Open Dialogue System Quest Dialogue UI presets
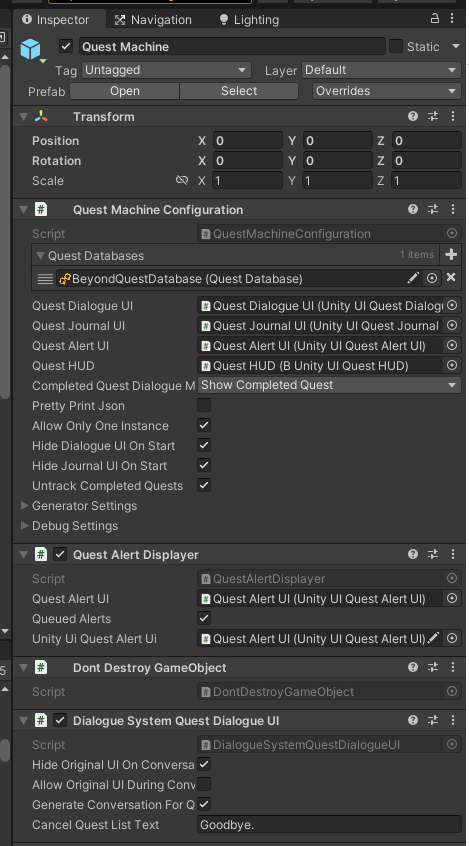Image resolution: width=469 pixels, height=846 pixels. point(433,720)
